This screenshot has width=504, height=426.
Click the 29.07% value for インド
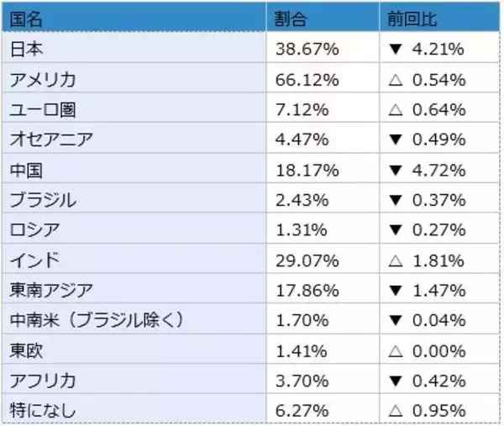pyautogui.click(x=307, y=260)
